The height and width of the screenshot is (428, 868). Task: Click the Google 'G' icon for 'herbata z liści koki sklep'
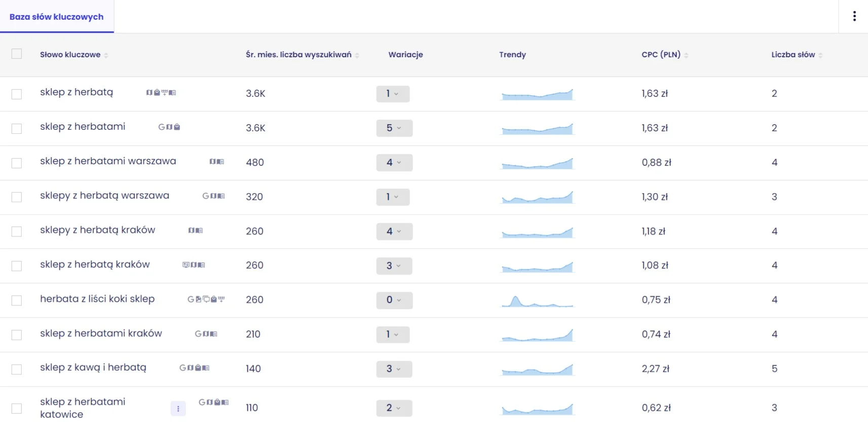tap(191, 299)
